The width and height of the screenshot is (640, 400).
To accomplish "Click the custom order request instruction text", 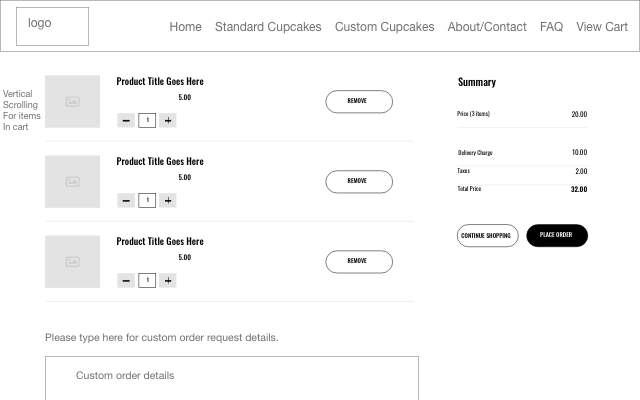I will [x=162, y=338].
